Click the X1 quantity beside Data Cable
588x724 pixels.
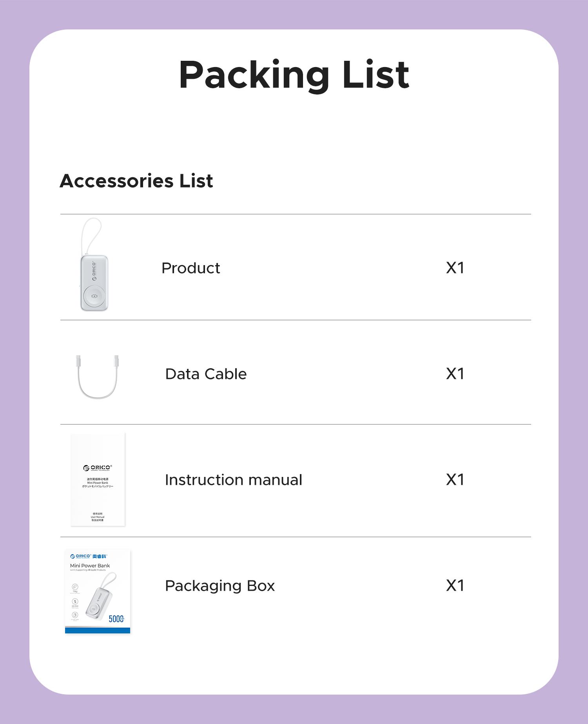click(x=455, y=374)
